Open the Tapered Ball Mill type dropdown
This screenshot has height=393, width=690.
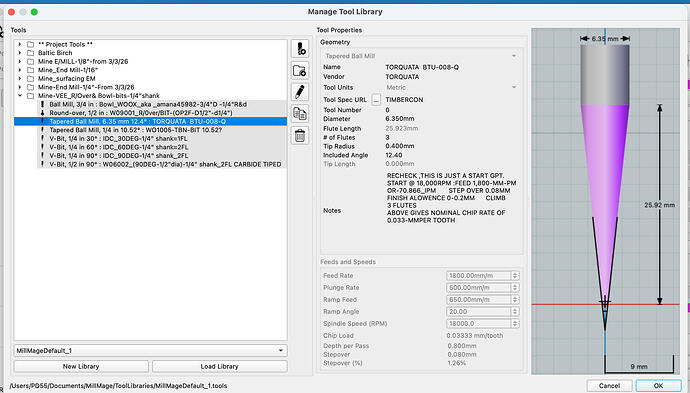(420, 56)
